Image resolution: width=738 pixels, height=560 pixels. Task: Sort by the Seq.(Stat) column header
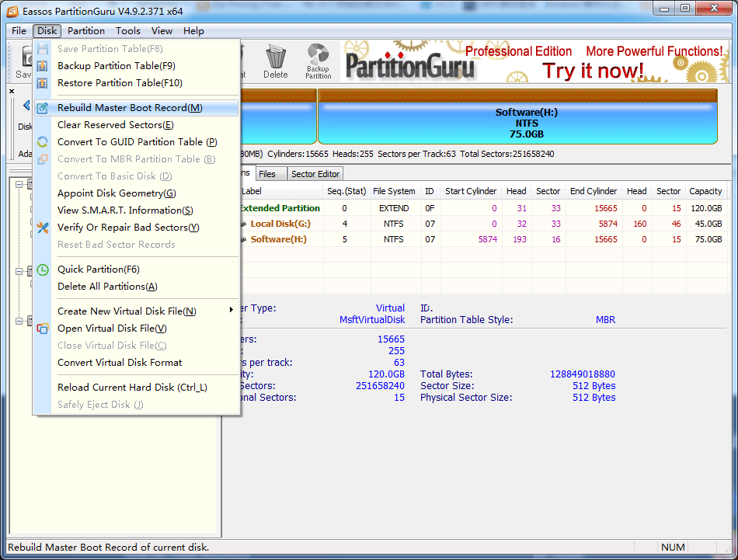(346, 192)
